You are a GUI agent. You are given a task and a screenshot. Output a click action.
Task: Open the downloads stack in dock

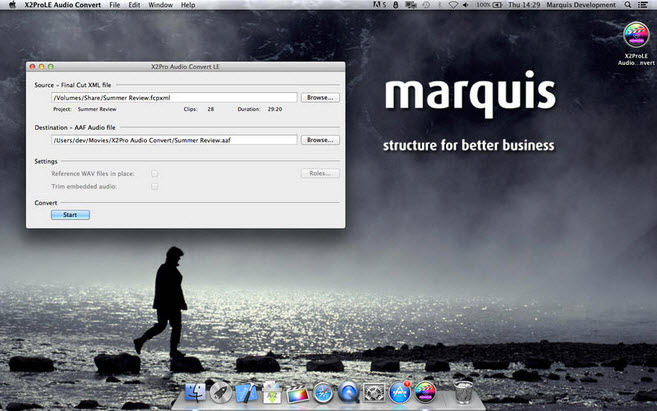click(272, 393)
